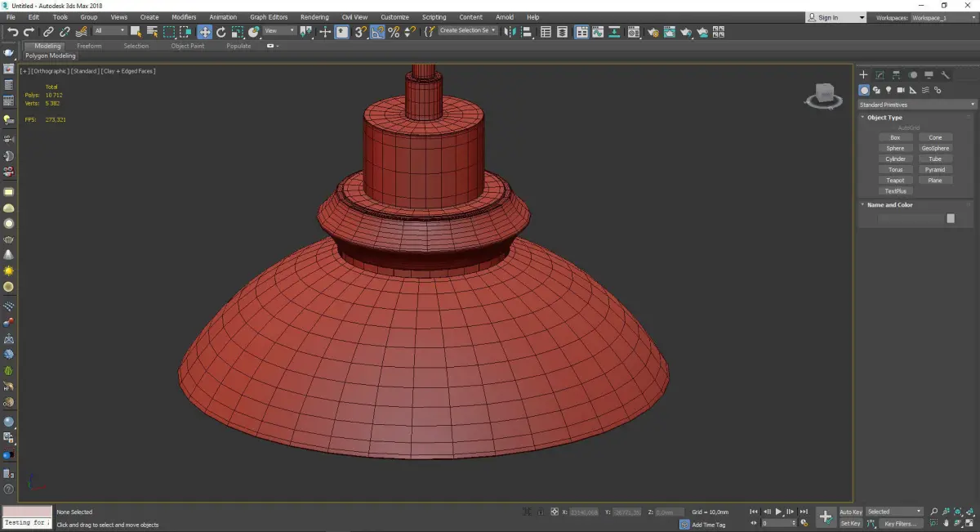Toggle the Angle Snap button
Screen dimensions: 980x532
coord(377,32)
